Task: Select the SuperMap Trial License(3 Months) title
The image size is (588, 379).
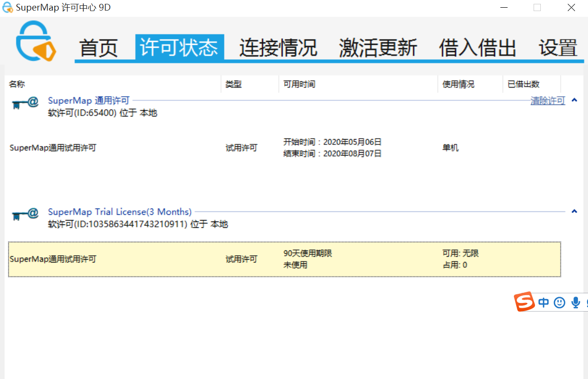Action: pos(120,212)
